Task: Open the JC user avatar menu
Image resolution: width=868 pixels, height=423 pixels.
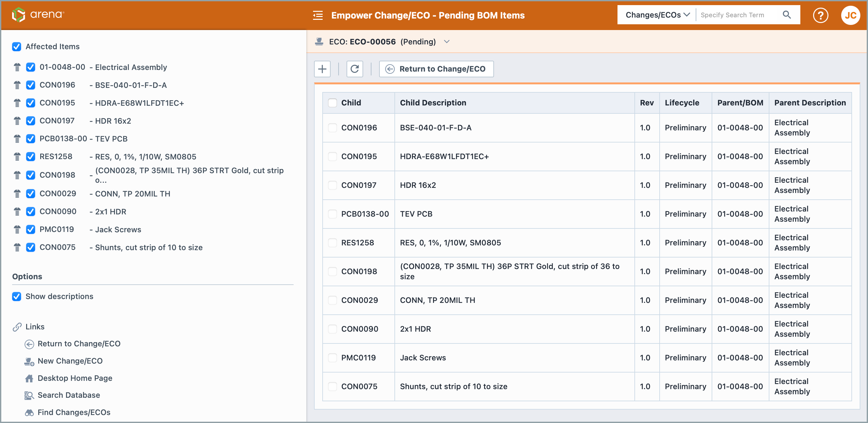Action: tap(850, 15)
